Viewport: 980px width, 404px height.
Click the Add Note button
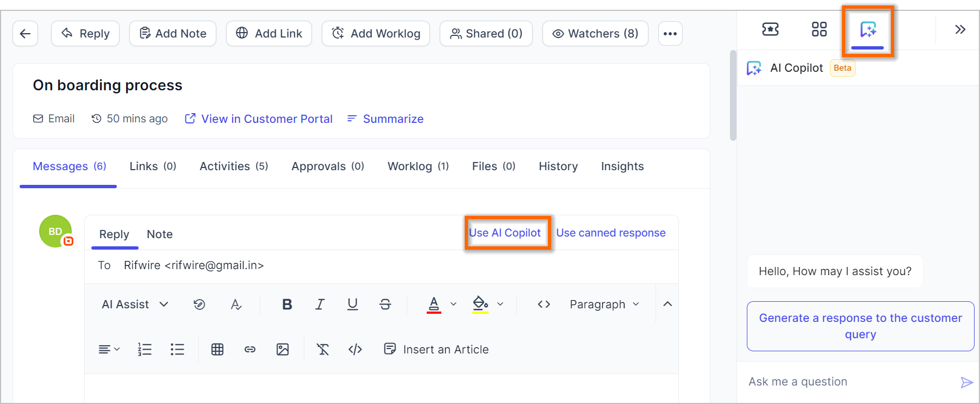[x=173, y=34]
